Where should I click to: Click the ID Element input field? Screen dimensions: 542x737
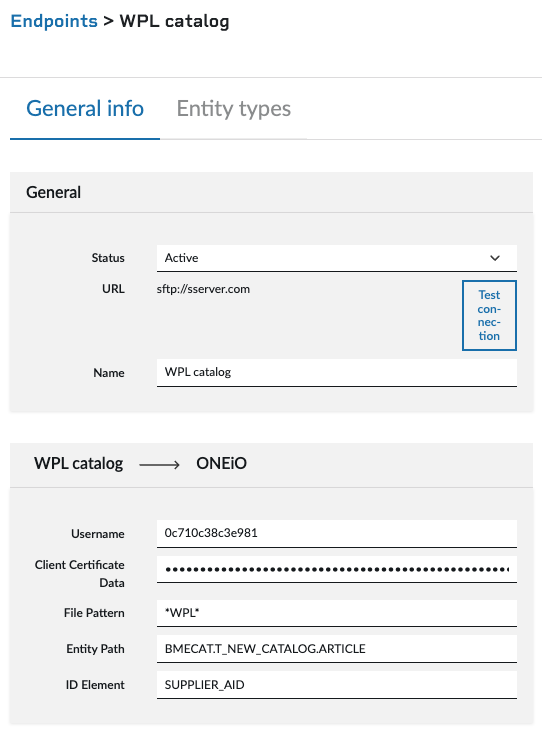click(x=337, y=685)
